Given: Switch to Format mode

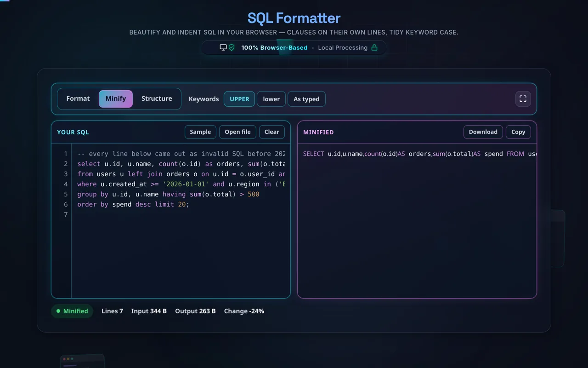Looking at the screenshot, I should pos(78,99).
